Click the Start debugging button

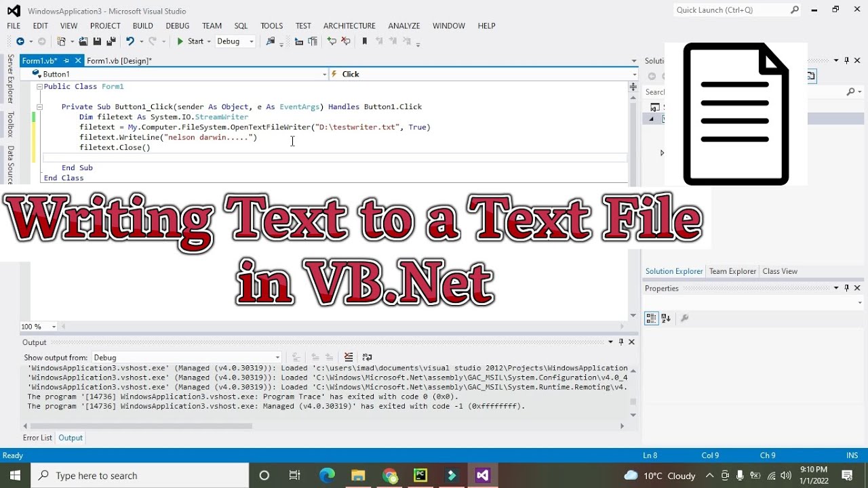[190, 41]
